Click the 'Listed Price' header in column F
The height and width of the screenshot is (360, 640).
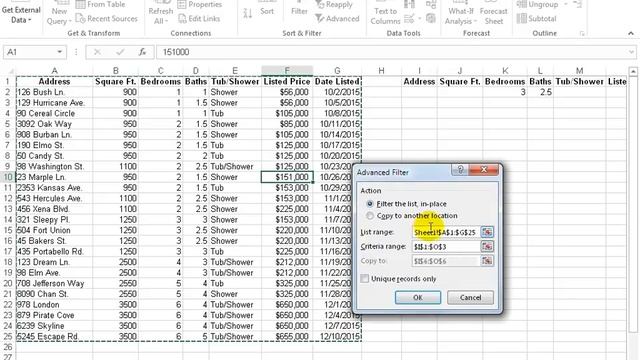point(287,82)
